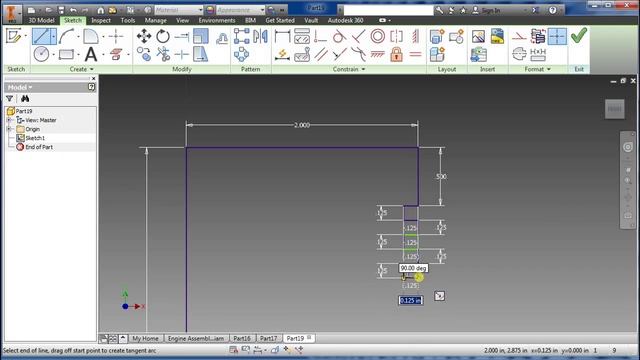Open the Inspect ribbon tab

coord(101,20)
